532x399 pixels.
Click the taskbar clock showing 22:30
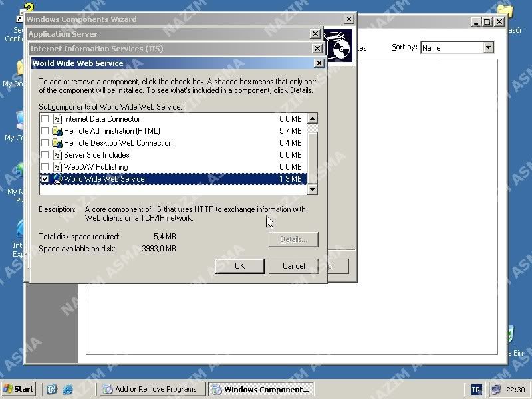click(515, 390)
